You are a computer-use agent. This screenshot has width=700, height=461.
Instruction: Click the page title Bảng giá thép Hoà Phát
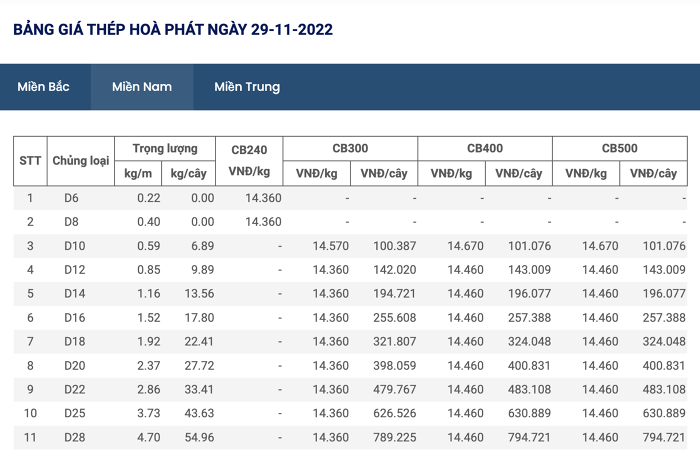tap(173, 29)
